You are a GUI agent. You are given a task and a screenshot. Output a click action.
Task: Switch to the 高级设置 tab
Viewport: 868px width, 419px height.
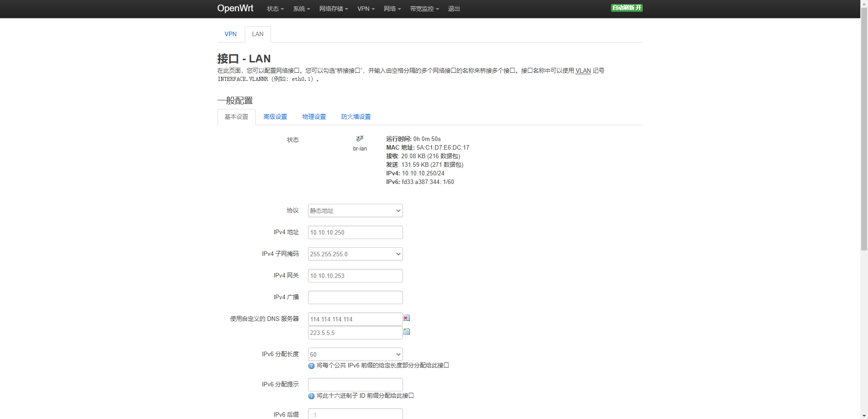click(x=275, y=117)
